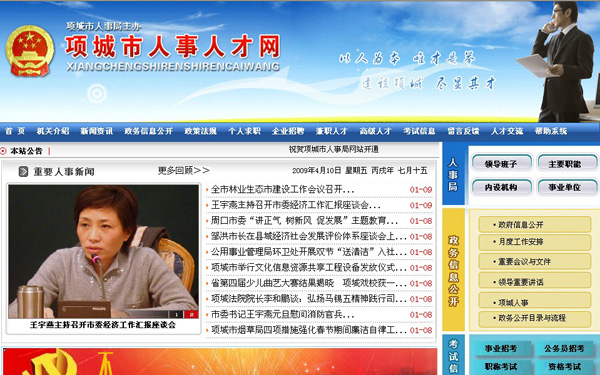Image resolution: width=600 pixels, height=375 pixels.
Task: Read news 全市林业生态市建设工作会议召开
Action: point(282,189)
